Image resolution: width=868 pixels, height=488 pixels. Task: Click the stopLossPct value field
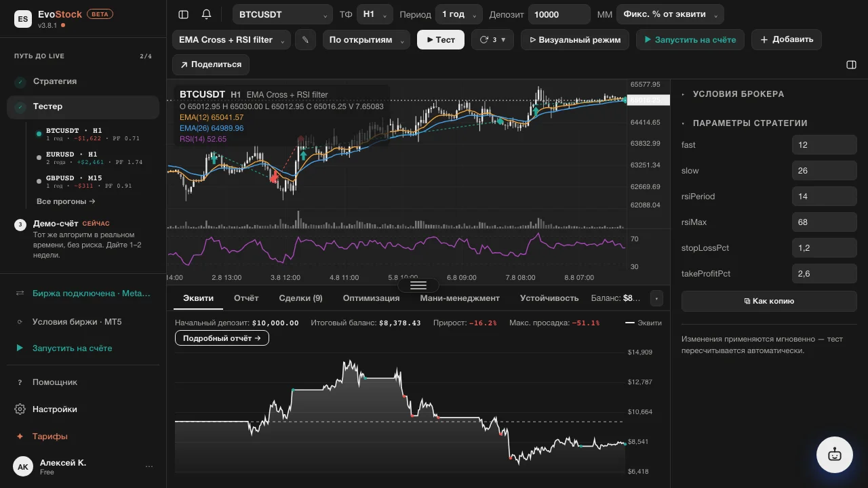(x=825, y=248)
